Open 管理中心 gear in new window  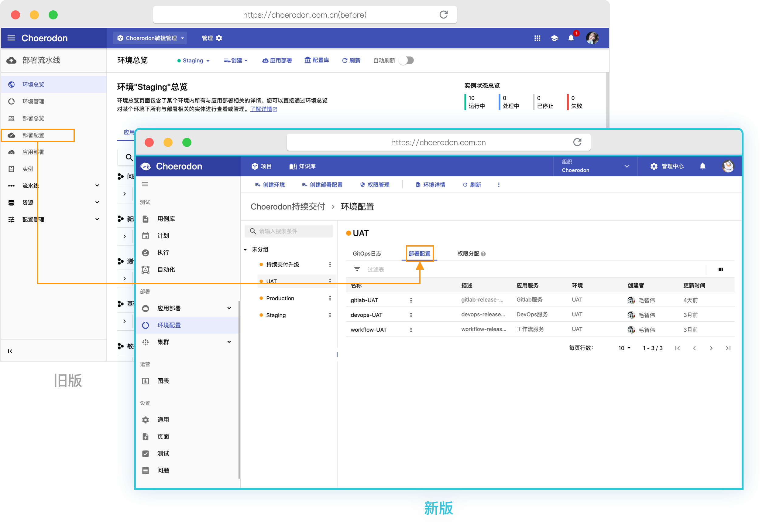click(667, 166)
